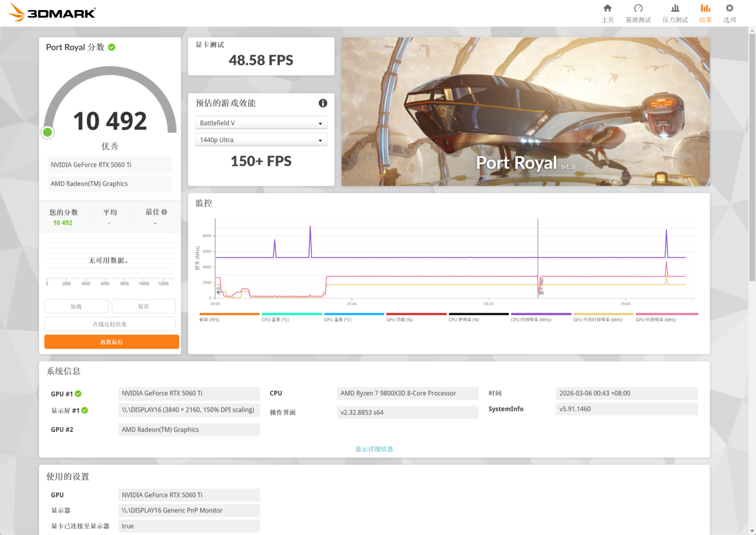Expand the Battlefield V game dropdown
Screen dimensions: 756x535
[261, 123]
